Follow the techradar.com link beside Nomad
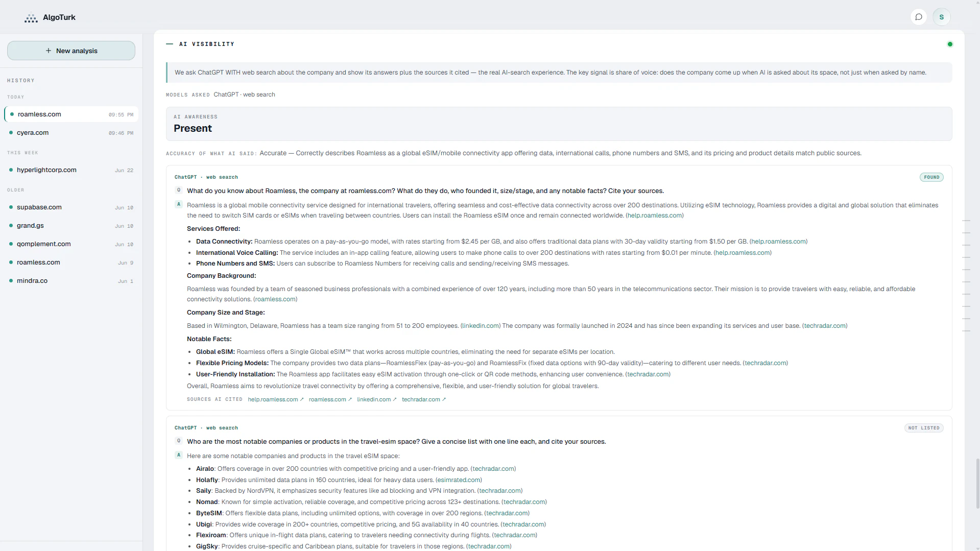980x551 pixels. click(524, 502)
